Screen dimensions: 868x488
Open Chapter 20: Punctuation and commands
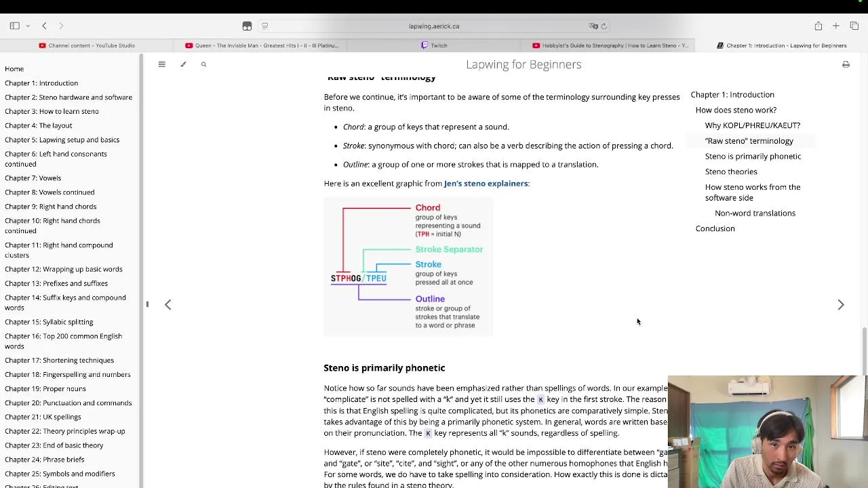point(68,403)
